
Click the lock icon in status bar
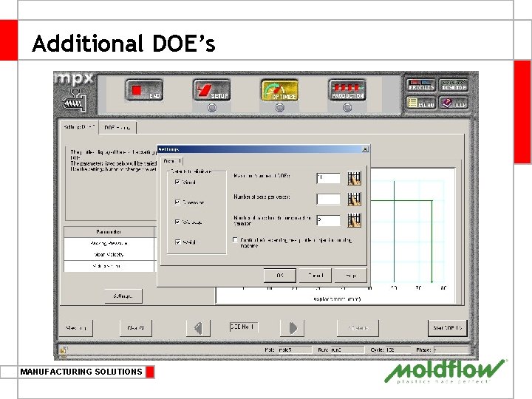point(64,349)
